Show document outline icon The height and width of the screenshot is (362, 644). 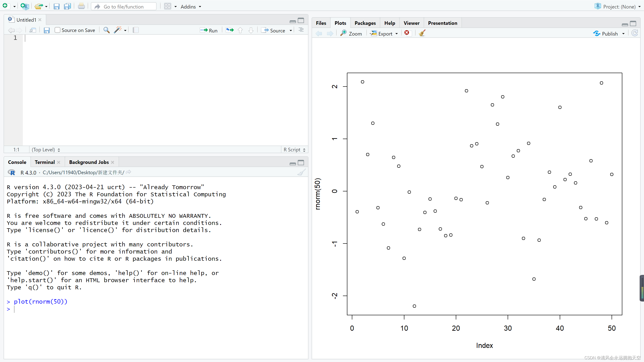click(301, 30)
